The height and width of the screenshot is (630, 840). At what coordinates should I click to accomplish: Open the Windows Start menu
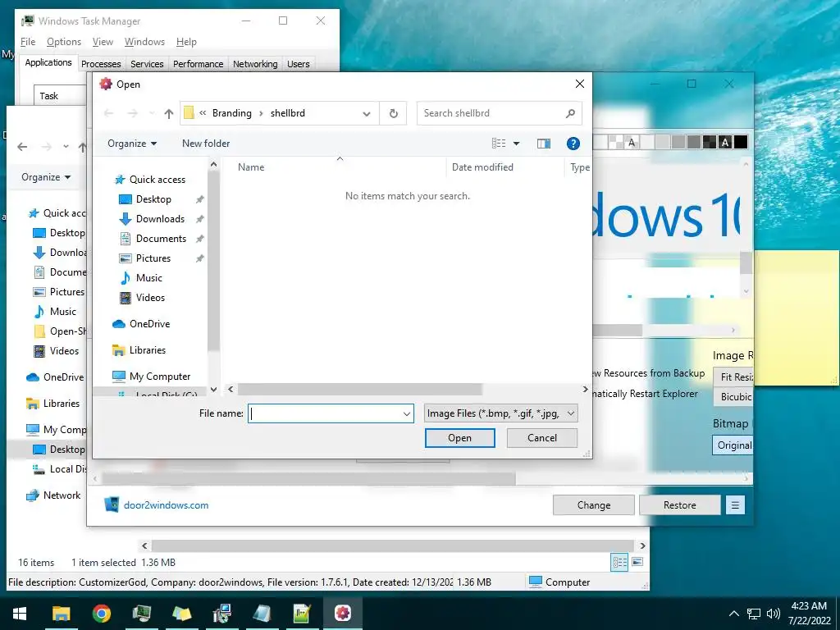coord(20,614)
